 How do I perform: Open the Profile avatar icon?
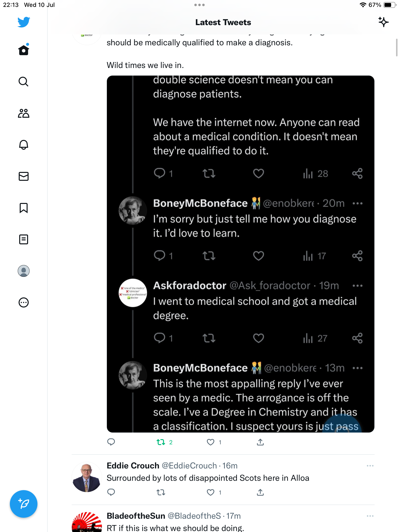click(x=24, y=271)
